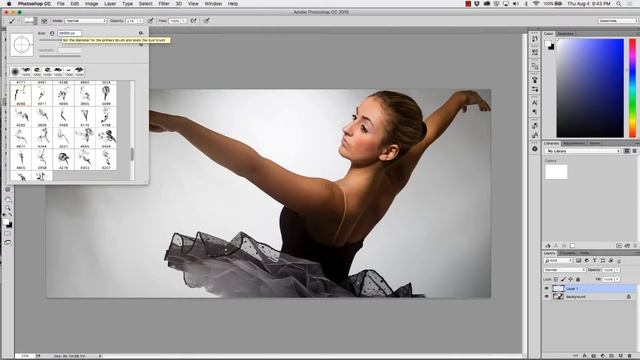Open the Window menu
640x360 pixels.
[213, 4]
